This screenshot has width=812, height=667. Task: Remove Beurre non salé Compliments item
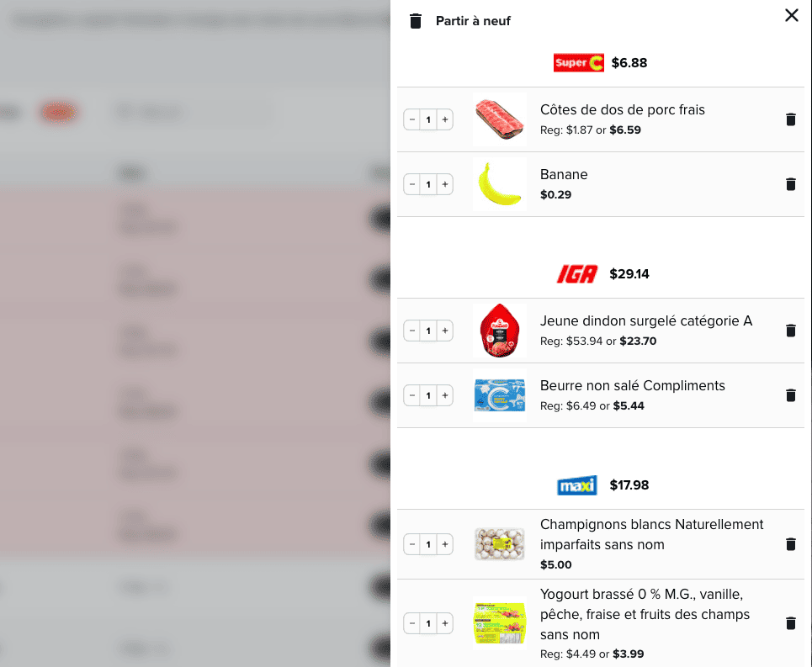[790, 395]
